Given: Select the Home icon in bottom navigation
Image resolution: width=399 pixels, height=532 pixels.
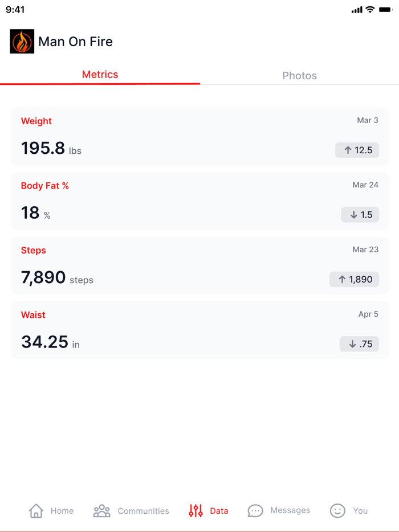Looking at the screenshot, I should point(36,510).
